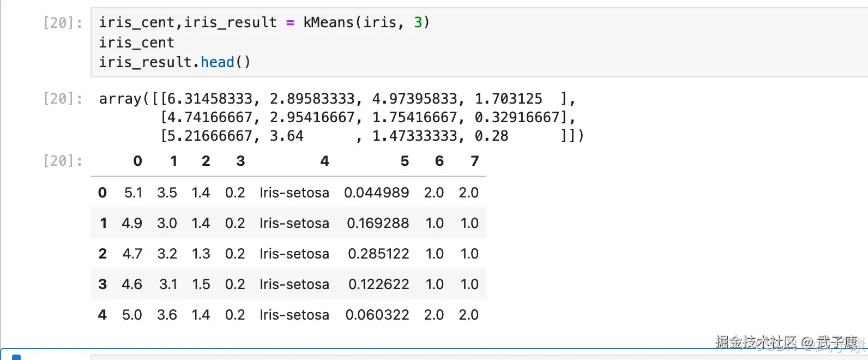The image size is (868, 360).
Task: Click the 0.060322 cell in last row
Action: tap(377, 315)
